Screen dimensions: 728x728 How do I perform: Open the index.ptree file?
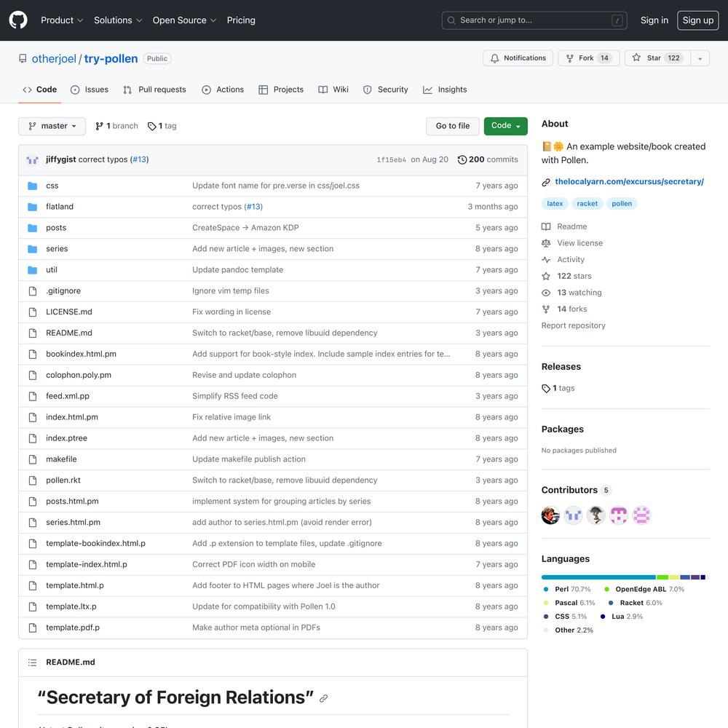point(66,438)
